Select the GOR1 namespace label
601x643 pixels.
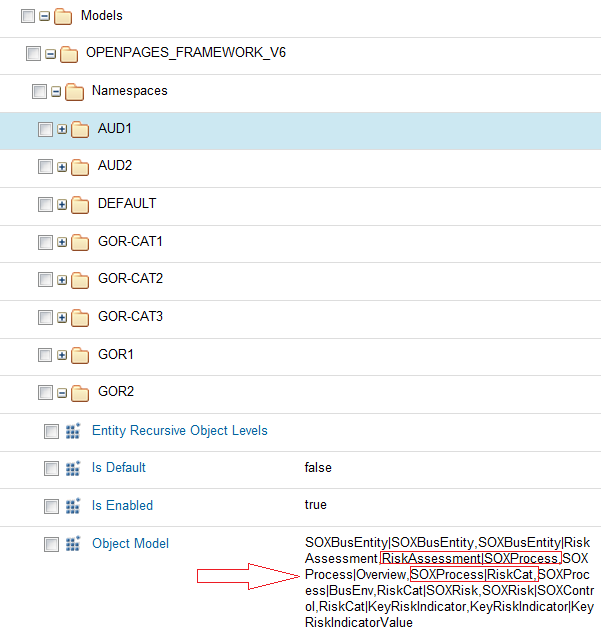116,354
